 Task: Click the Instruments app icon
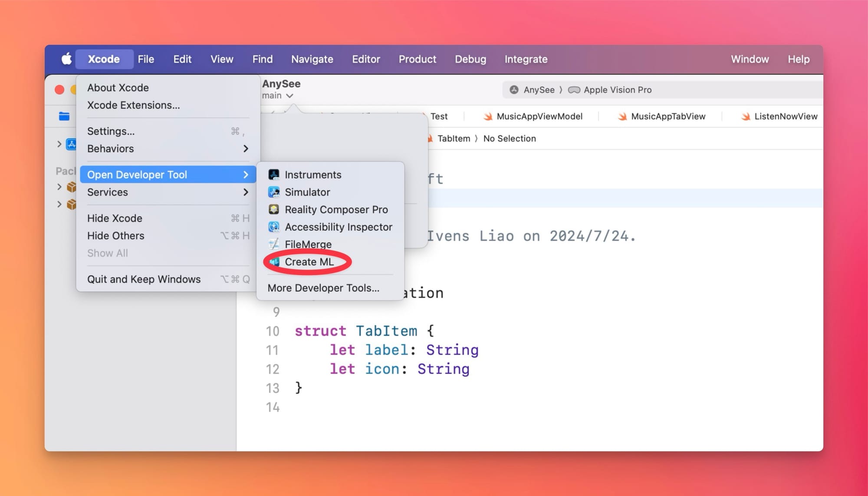274,175
